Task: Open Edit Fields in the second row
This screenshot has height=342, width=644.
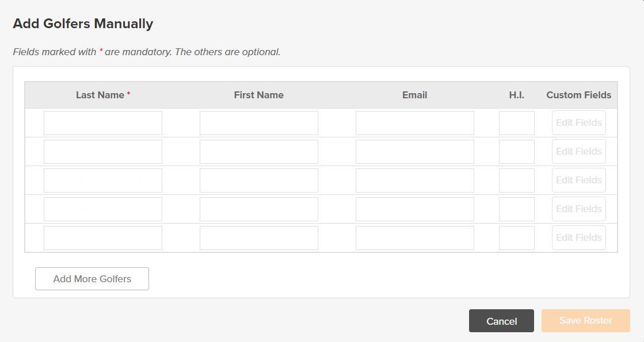Action: coord(579,151)
